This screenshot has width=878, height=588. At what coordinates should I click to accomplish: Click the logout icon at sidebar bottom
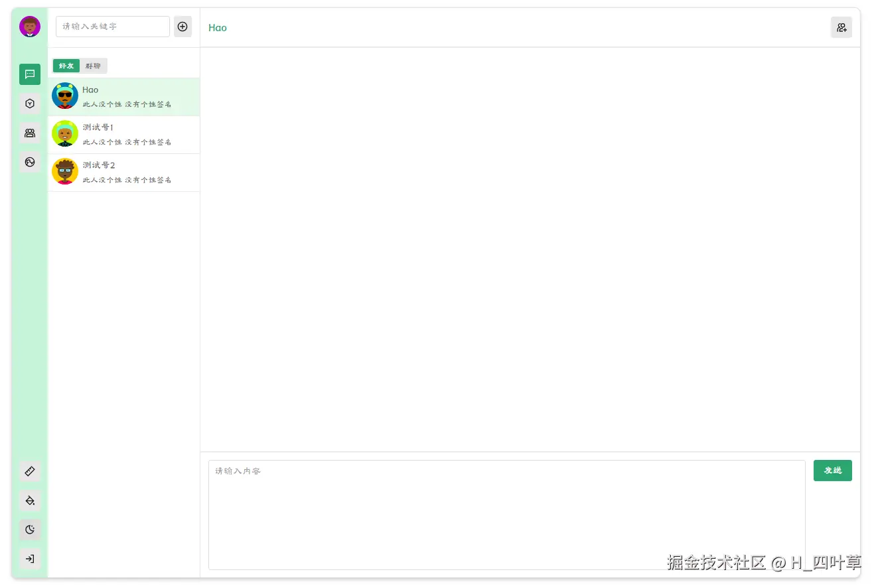[x=29, y=559]
